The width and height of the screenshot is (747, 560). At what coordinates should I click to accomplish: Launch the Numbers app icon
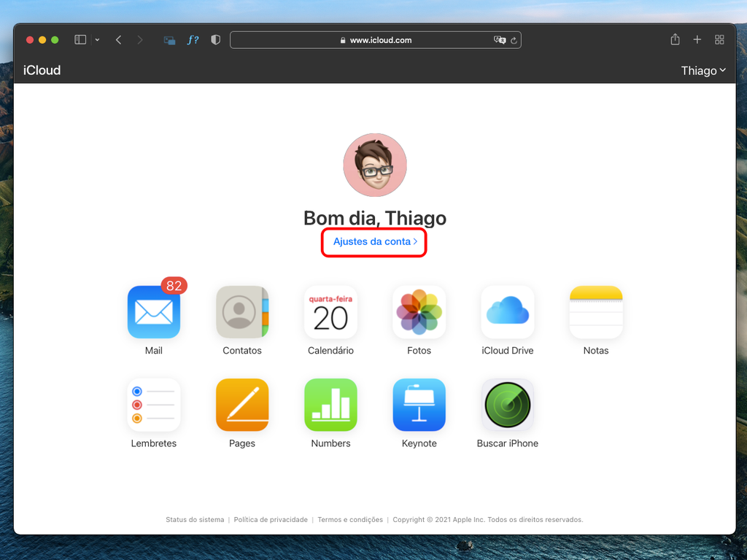click(330, 405)
